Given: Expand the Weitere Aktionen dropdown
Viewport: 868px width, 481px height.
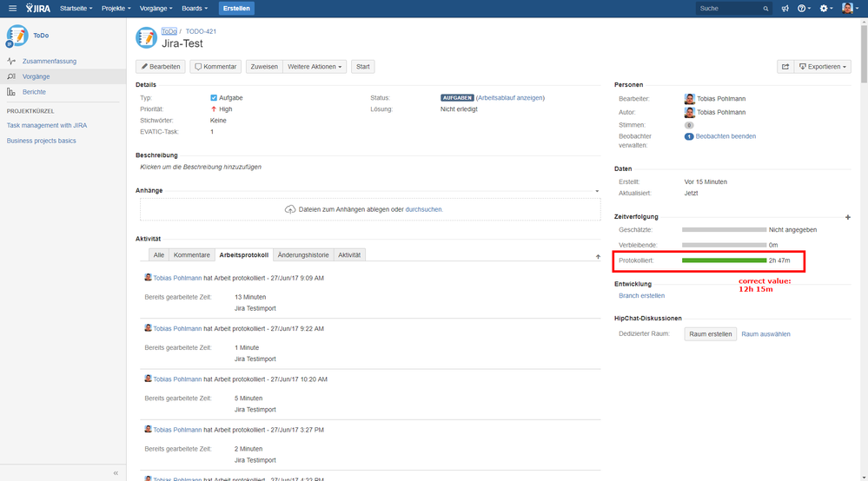Looking at the screenshot, I should [315, 66].
